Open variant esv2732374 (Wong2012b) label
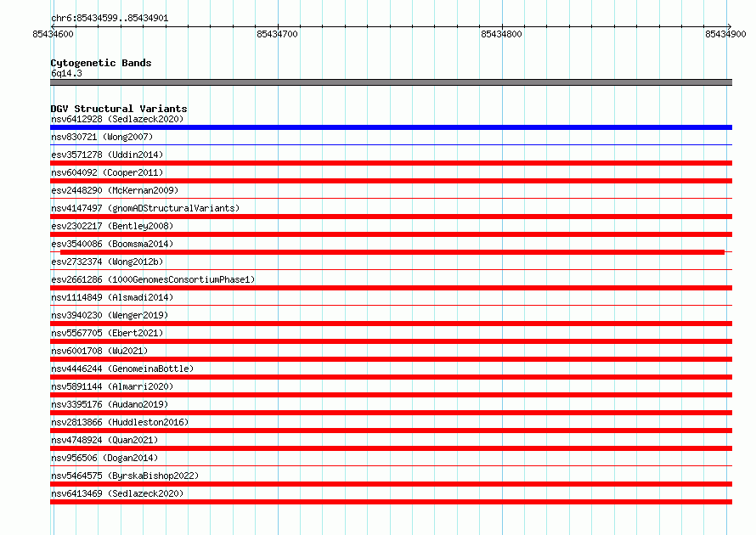The width and height of the screenshot is (756, 535). pyautogui.click(x=107, y=262)
